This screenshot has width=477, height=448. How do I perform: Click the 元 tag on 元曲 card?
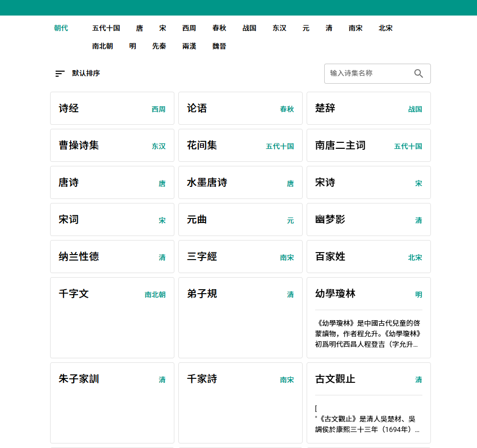pyautogui.click(x=291, y=220)
